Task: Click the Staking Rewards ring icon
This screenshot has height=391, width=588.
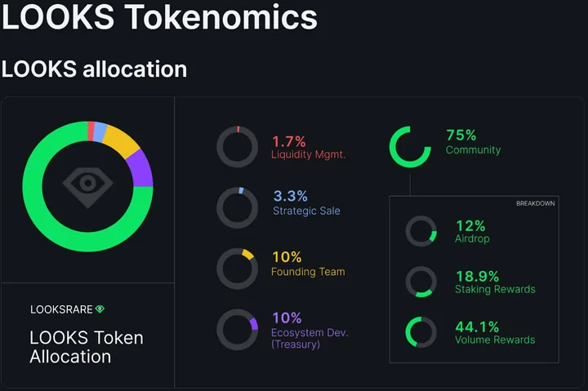Action: point(421,282)
